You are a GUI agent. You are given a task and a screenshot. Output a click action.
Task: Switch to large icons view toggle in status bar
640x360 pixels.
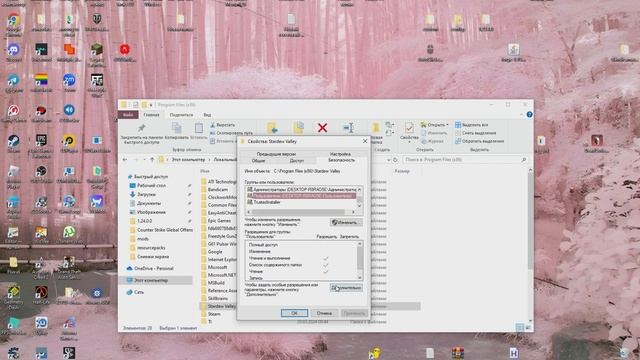pyautogui.click(x=528, y=327)
